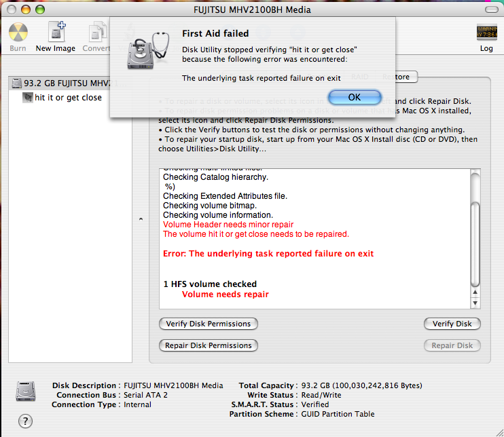Click Write Status 'Read/Write' value
Screen dimensions: 504x437
pos(321,395)
